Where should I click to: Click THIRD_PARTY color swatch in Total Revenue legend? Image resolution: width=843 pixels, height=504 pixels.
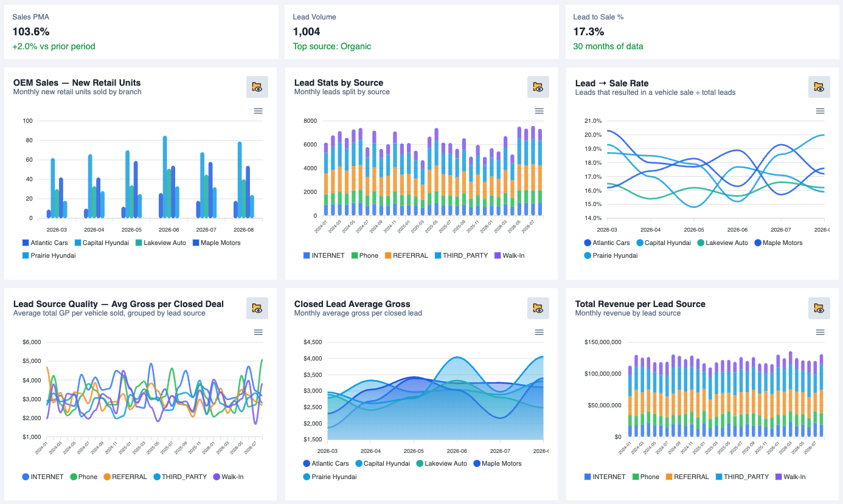pyautogui.click(x=718, y=477)
